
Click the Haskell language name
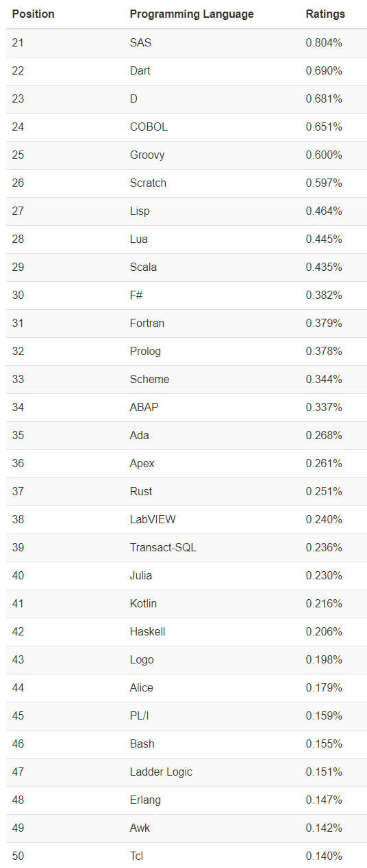coord(148,631)
